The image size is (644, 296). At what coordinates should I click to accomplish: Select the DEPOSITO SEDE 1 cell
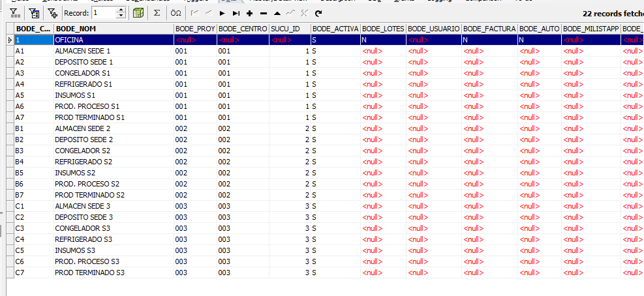tap(114, 62)
